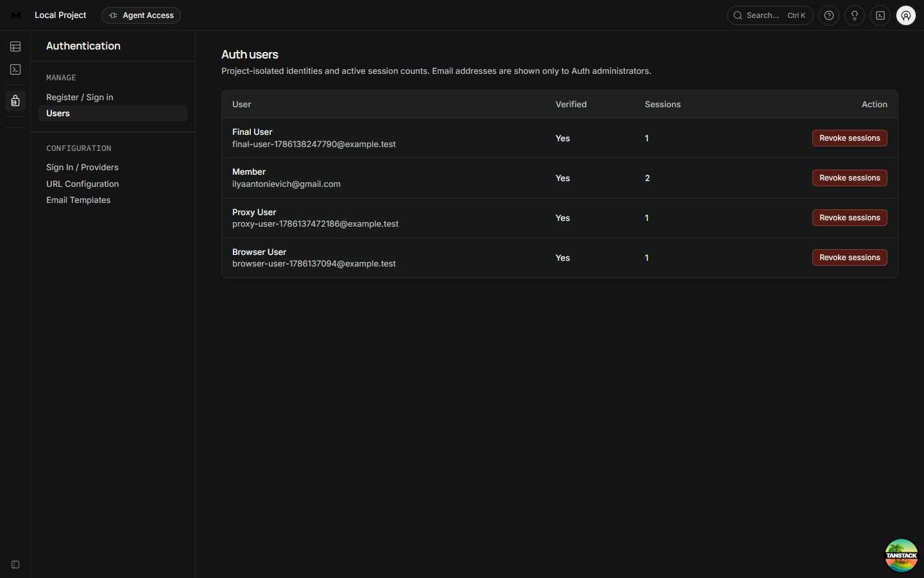Screen dimensions: 924x578
Task: Click Verified Yes for Browser User
Action: pyautogui.click(x=563, y=258)
